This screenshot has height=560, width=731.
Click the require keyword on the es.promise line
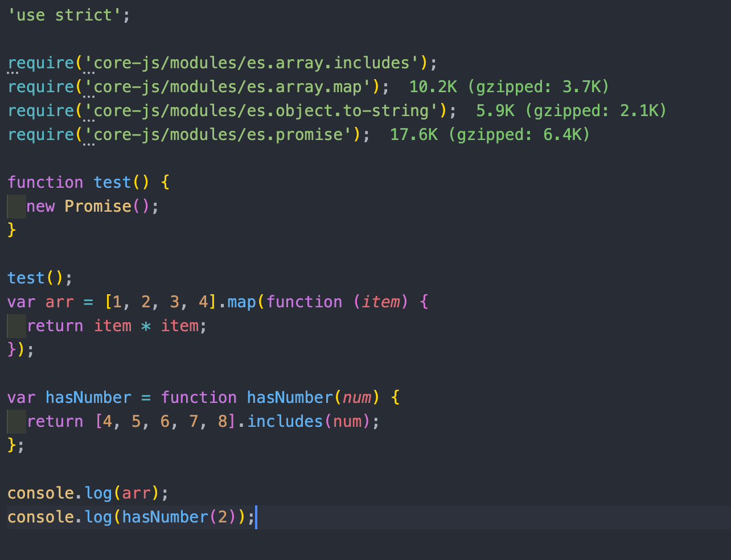coord(41,134)
